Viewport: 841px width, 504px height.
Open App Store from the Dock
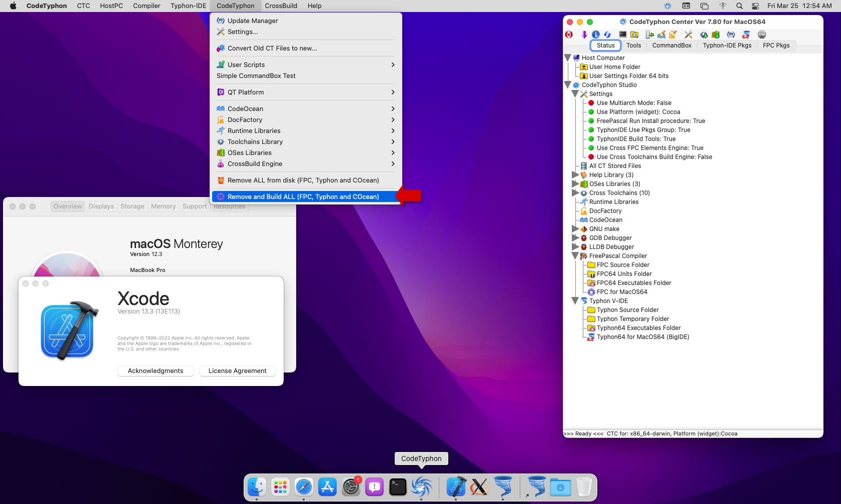click(x=327, y=486)
